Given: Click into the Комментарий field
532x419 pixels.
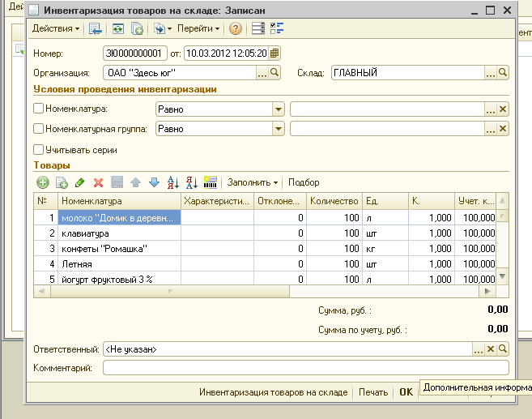Looking at the screenshot, I should [306, 368].
